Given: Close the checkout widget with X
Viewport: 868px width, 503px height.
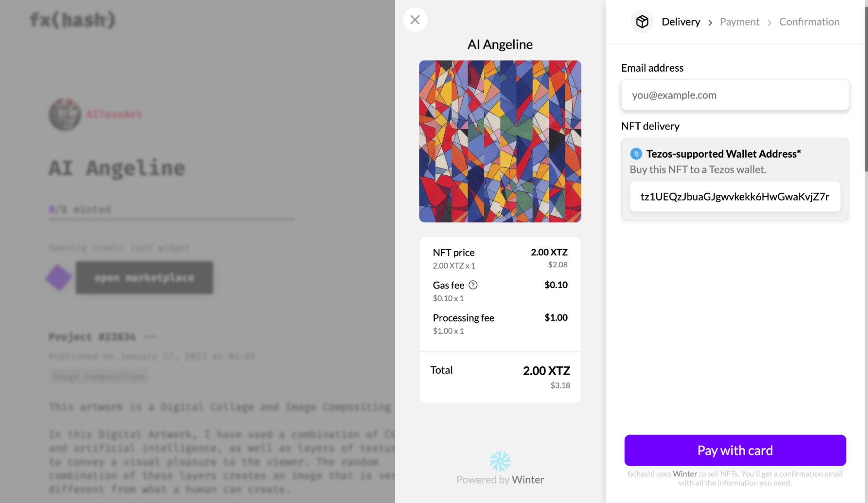Looking at the screenshot, I should click(x=415, y=20).
